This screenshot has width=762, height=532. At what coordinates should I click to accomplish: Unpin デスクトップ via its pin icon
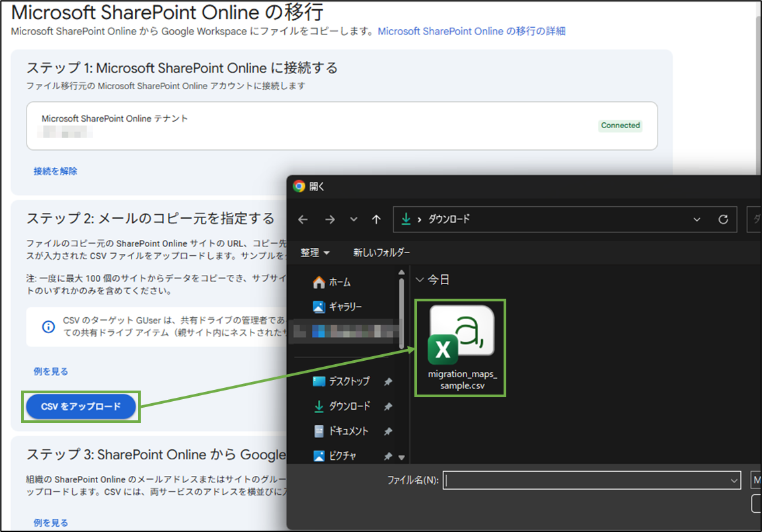(388, 382)
